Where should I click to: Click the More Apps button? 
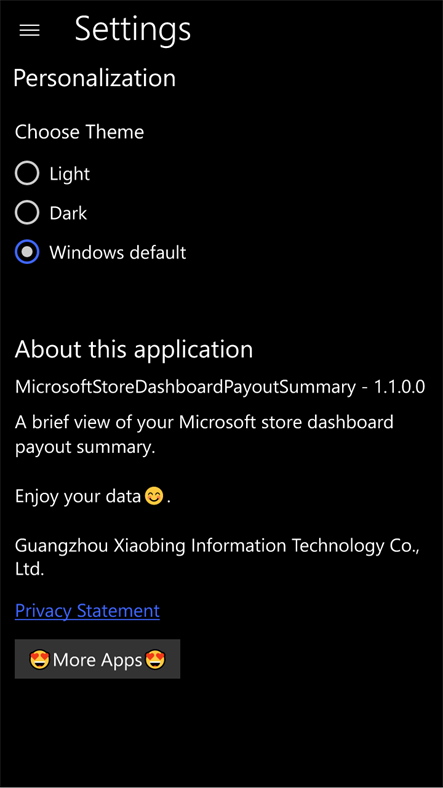[97, 659]
